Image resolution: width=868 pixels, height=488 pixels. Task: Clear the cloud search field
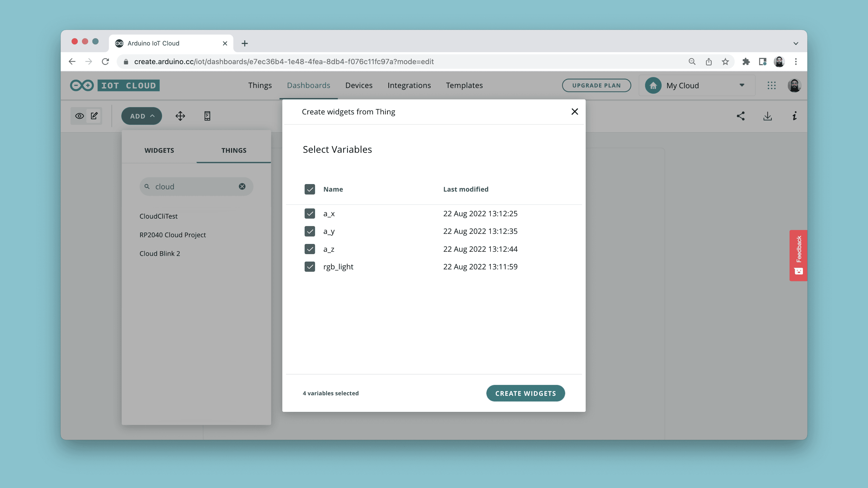point(242,187)
